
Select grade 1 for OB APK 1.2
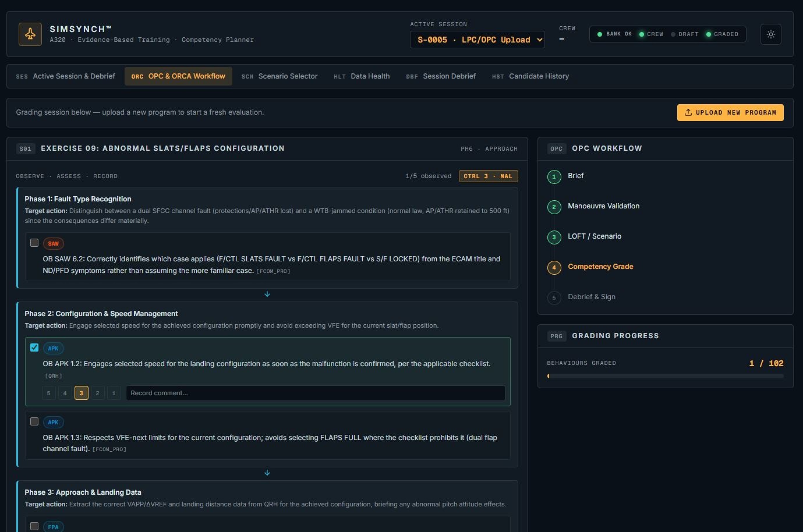point(114,393)
